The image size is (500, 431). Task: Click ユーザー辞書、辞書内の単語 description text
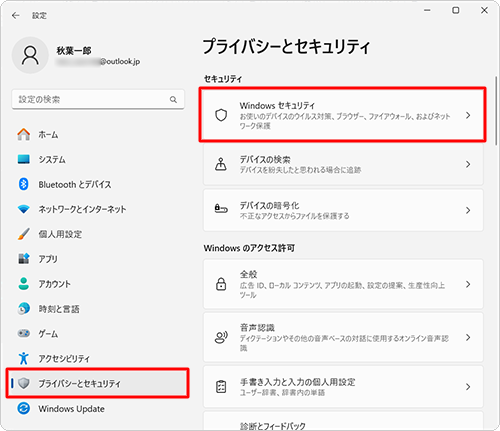pyautogui.click(x=282, y=393)
